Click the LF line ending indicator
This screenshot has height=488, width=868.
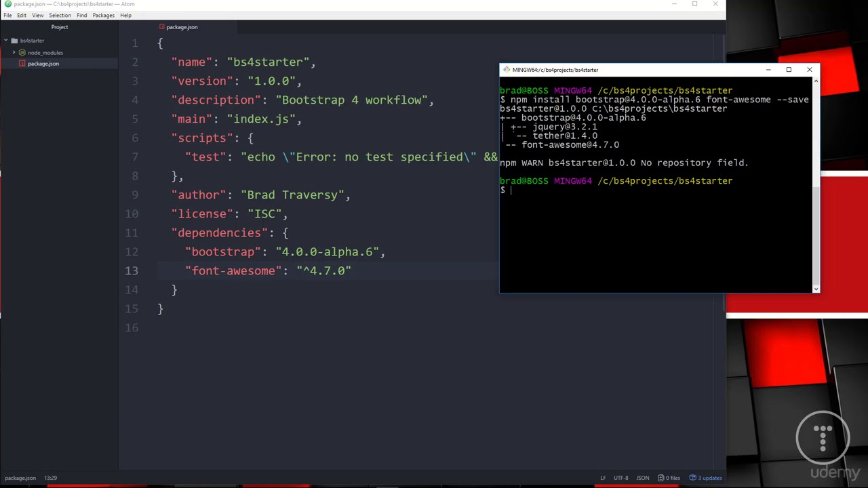pos(603,478)
